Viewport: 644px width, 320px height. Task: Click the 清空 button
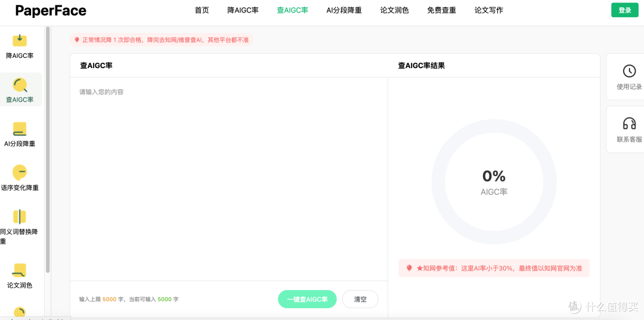tap(360, 299)
